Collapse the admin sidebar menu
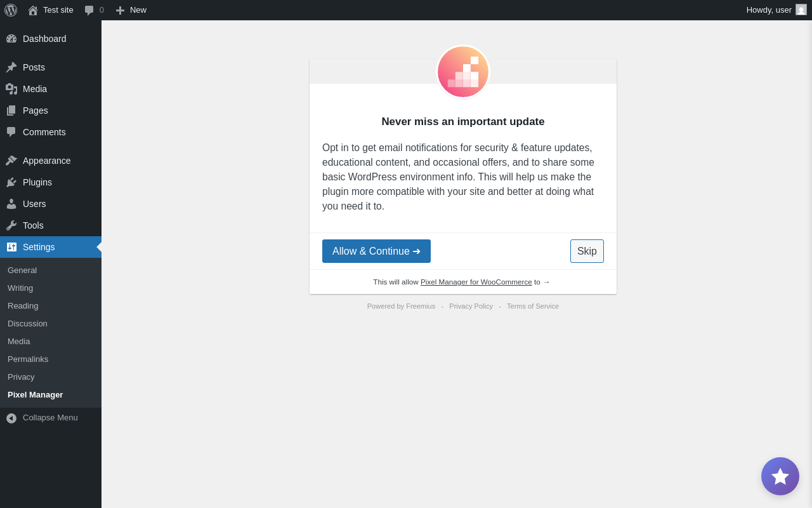Image resolution: width=812 pixels, height=508 pixels. pos(51,418)
